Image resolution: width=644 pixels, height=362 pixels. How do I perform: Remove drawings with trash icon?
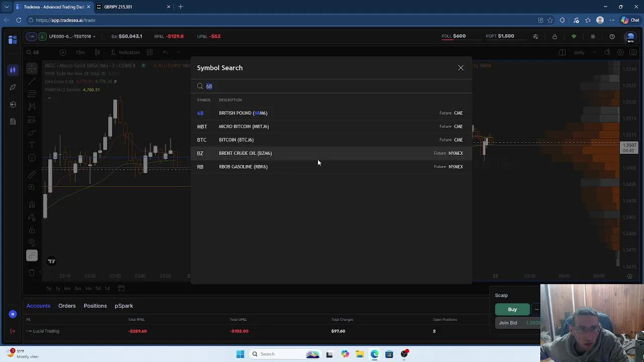[x=32, y=273]
